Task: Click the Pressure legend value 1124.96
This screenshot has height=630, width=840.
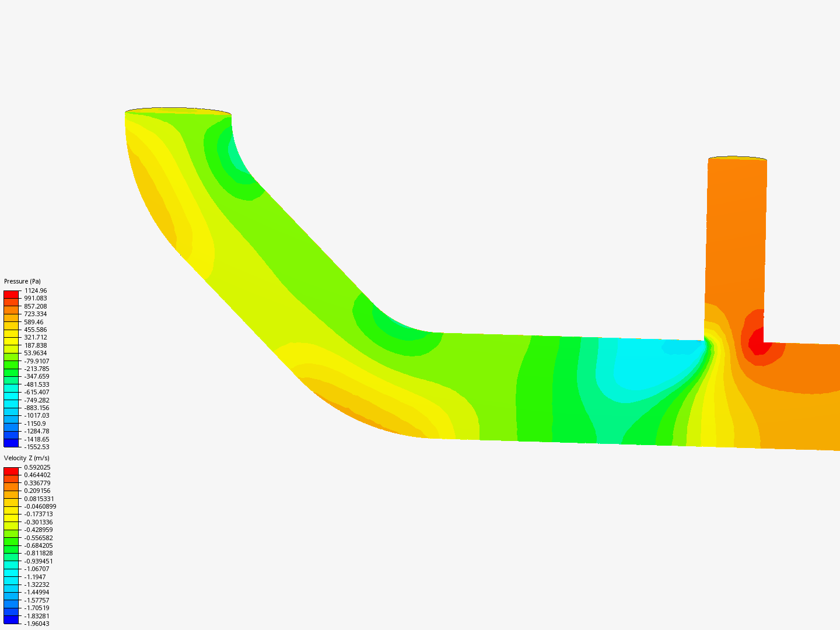Action: tap(36, 290)
